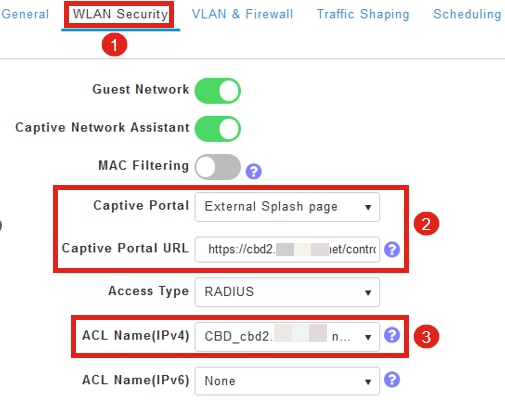
Task: Open help icon beside Captive Portal URL
Action: point(392,249)
